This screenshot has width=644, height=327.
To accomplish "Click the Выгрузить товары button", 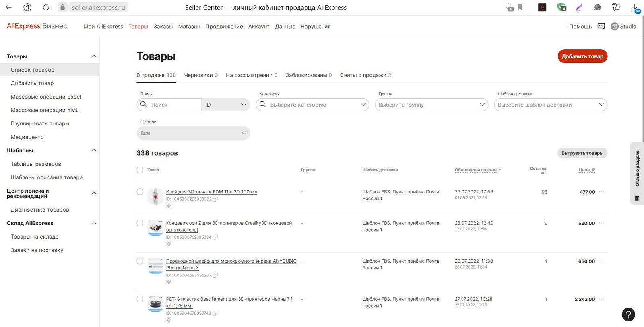I will coord(582,153).
